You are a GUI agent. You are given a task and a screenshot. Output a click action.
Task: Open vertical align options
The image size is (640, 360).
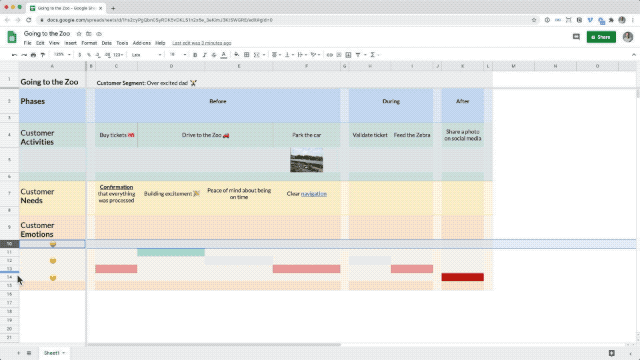289,55
